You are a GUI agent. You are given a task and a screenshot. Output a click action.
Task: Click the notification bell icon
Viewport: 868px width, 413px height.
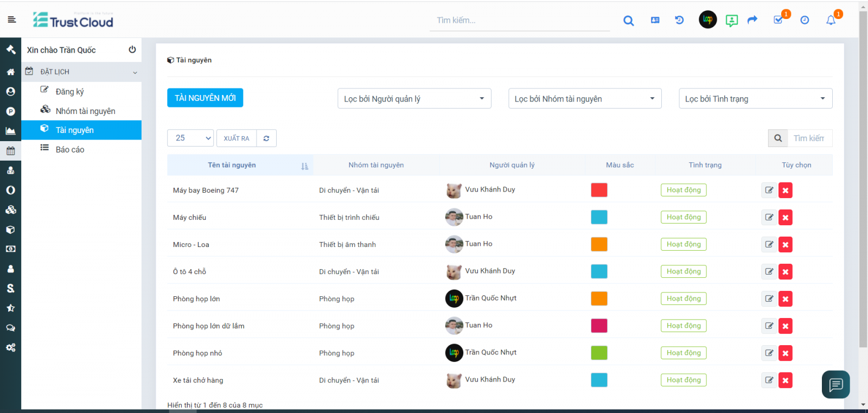pyautogui.click(x=831, y=20)
